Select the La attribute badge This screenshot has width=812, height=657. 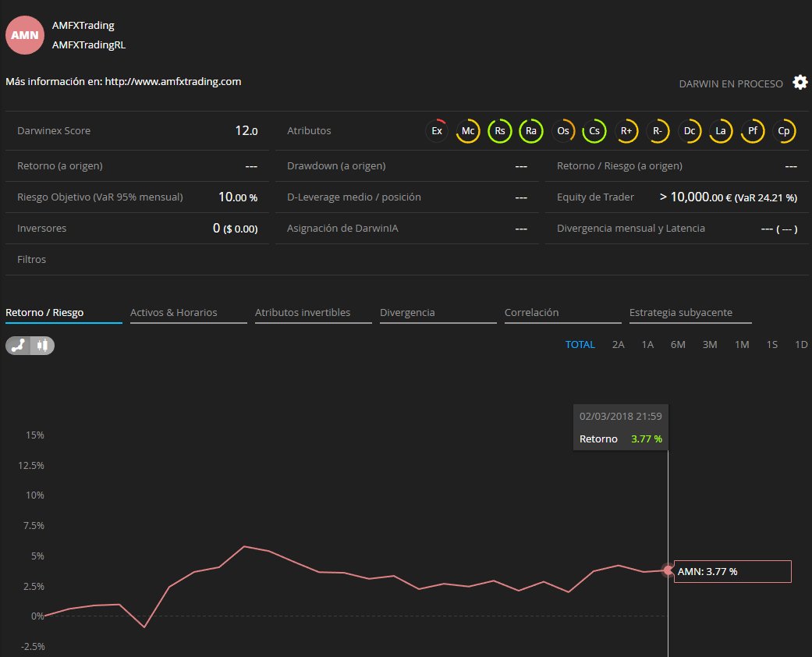tap(721, 131)
